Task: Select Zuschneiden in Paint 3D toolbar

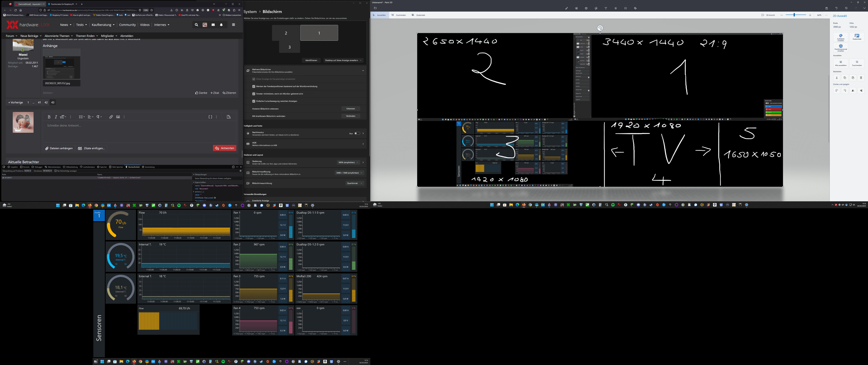Action: 399,15
